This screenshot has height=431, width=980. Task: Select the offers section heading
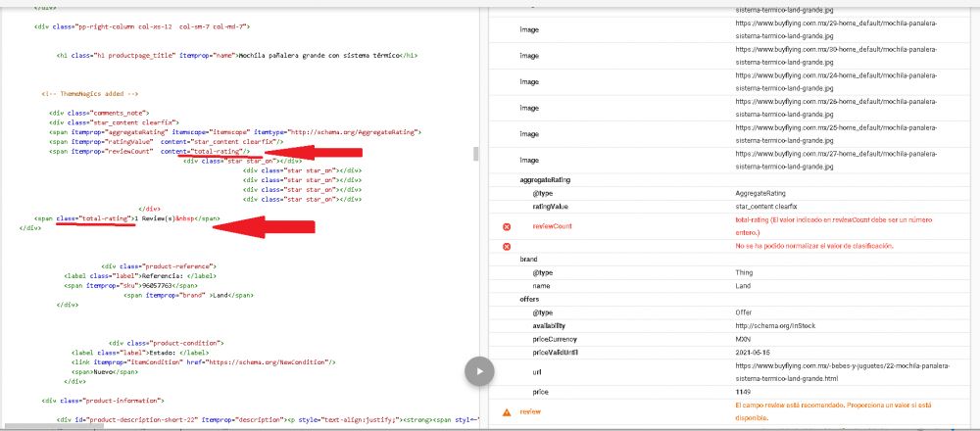click(529, 299)
